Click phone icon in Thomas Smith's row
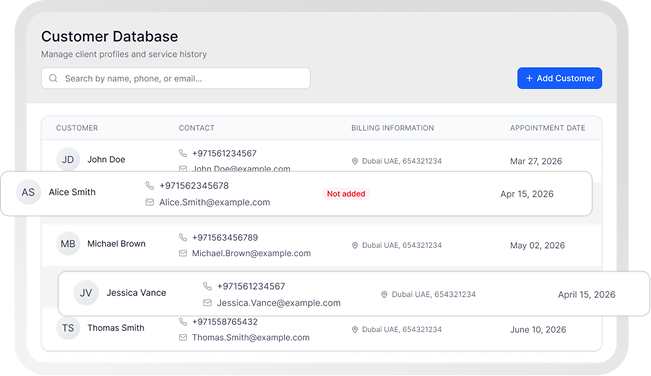Screen dimensions: 651x376 (x=183, y=322)
